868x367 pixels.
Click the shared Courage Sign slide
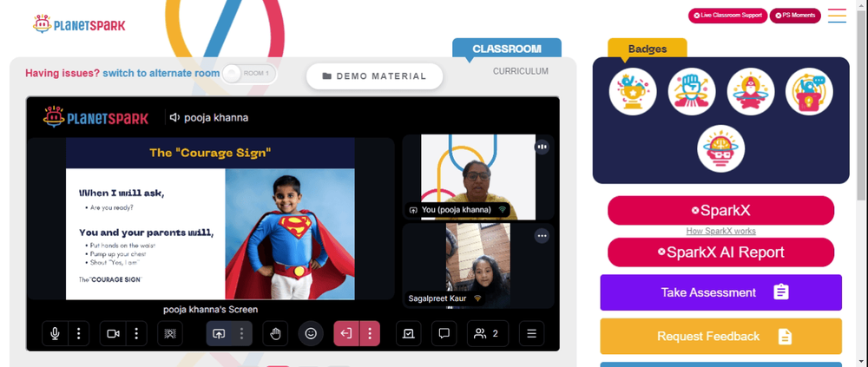(210, 219)
